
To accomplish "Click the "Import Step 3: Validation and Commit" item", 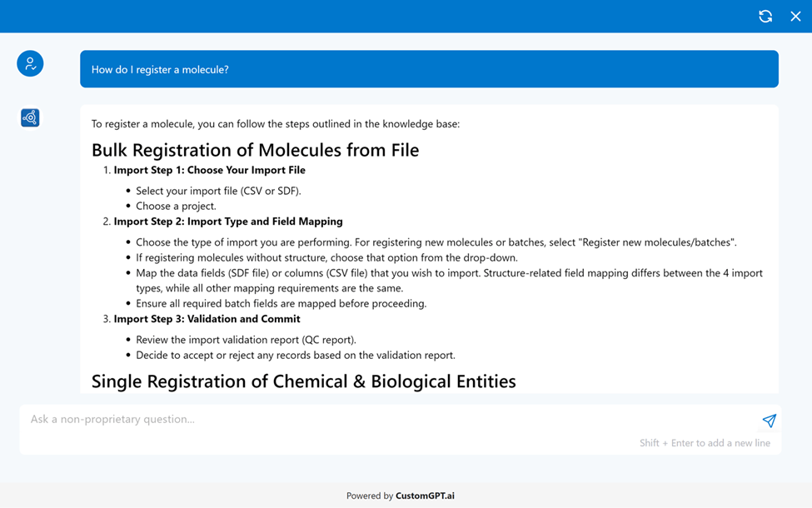I will pos(207,319).
